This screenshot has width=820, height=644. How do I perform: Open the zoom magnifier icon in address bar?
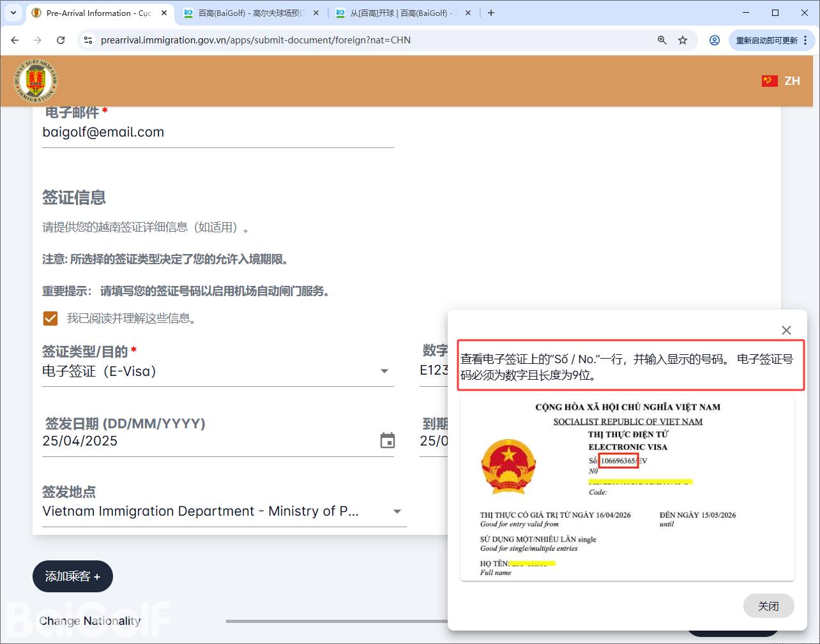click(x=662, y=40)
